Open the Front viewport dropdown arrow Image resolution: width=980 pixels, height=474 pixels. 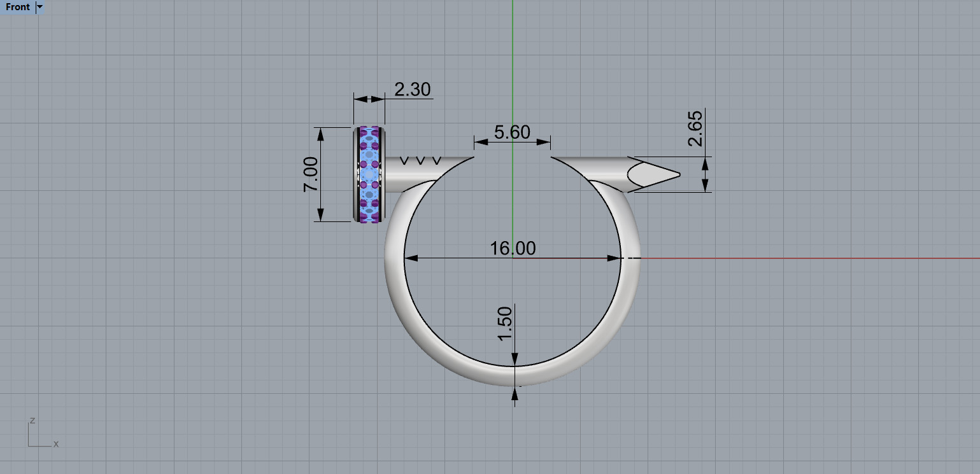(x=41, y=7)
